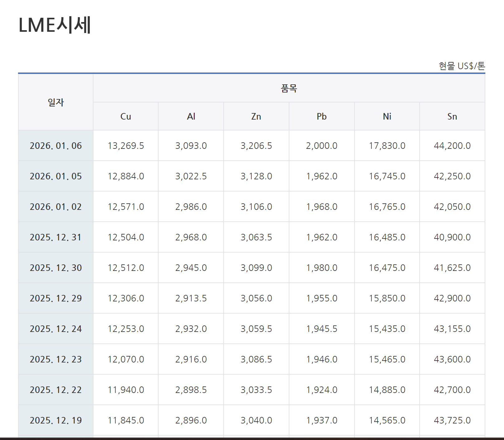Select the Cu value 11,940.0

click(x=126, y=390)
